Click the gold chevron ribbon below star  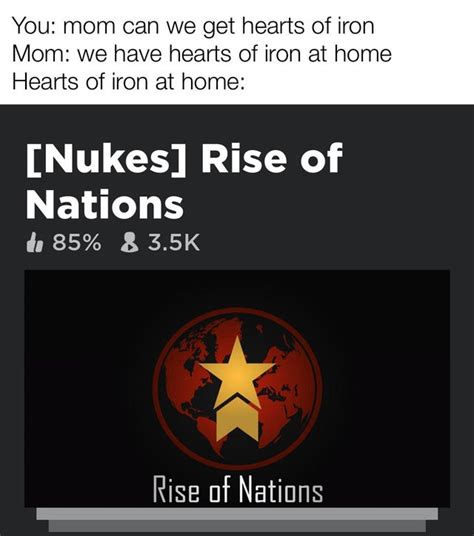[237, 418]
